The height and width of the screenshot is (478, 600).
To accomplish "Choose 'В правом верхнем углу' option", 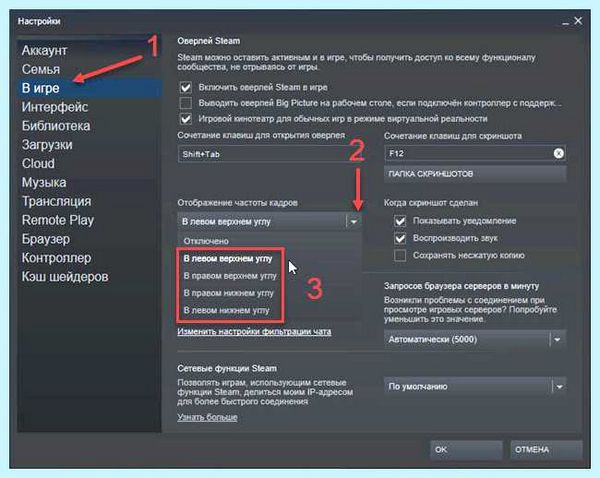I will tap(269, 276).
